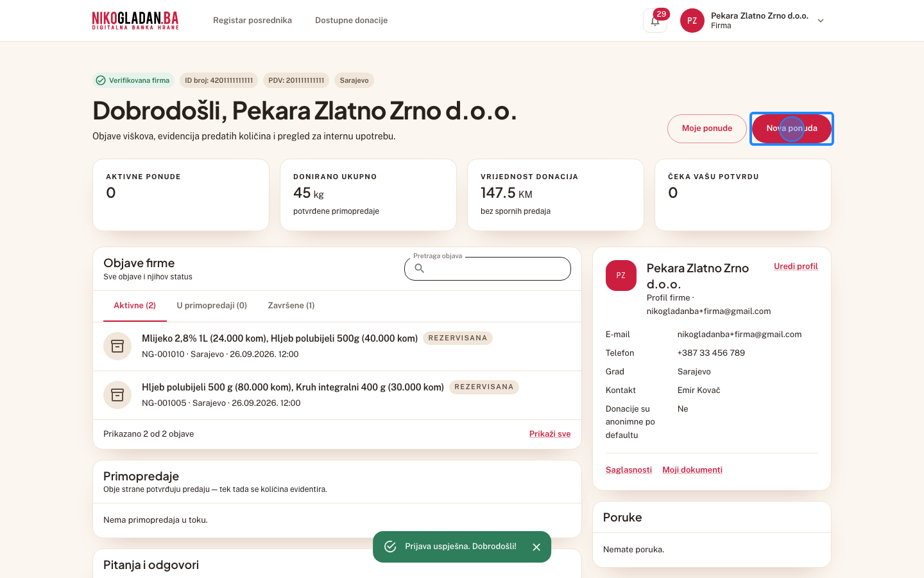Open the notifications bell icon
This screenshot has height=578, width=924.
coord(655,21)
